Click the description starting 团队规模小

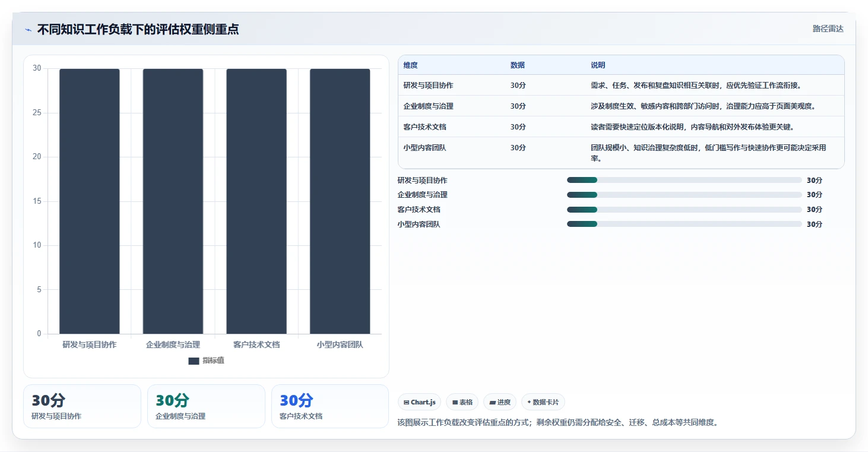(708, 153)
